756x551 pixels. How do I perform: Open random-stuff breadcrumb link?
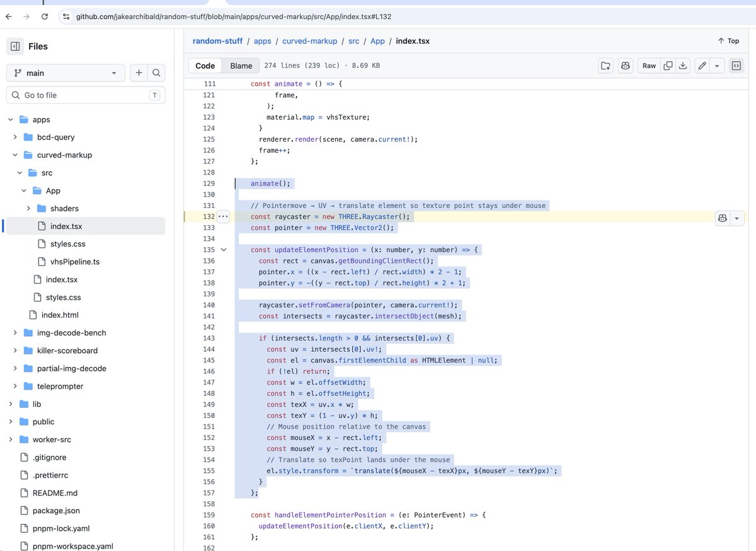[217, 41]
